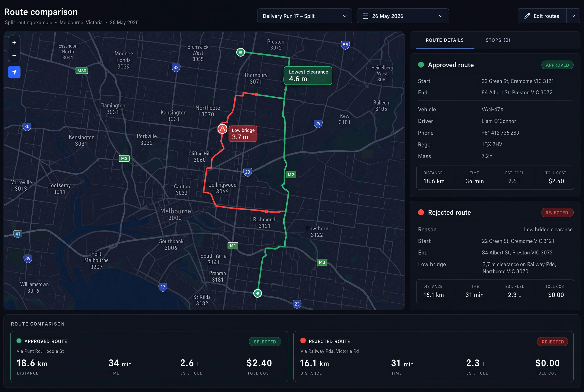Select the Approved Route comparison card

[x=149, y=357]
